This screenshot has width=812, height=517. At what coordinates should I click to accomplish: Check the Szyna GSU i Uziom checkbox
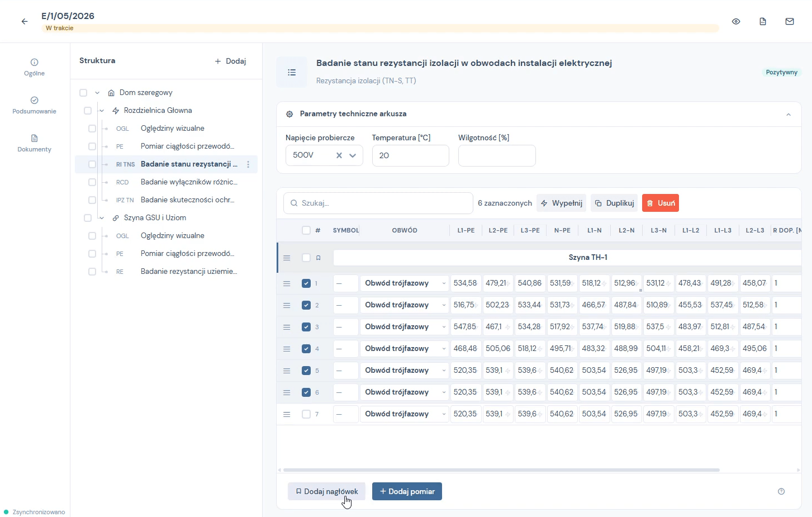88,218
